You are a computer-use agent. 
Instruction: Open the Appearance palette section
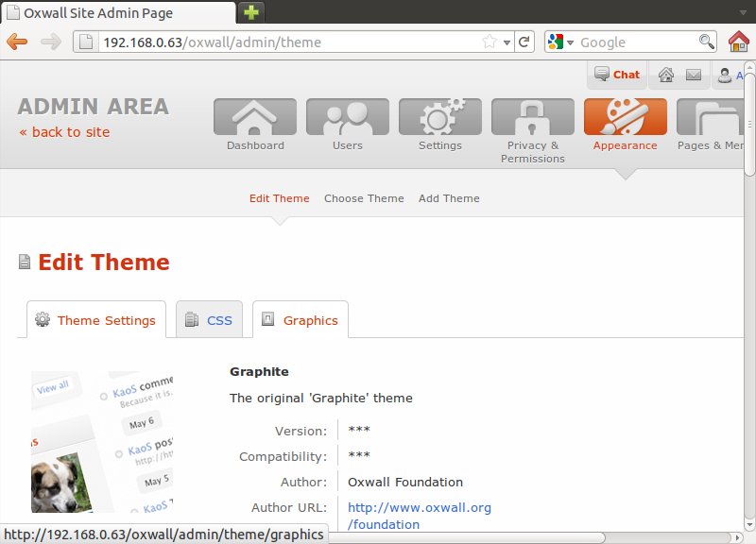click(626, 125)
